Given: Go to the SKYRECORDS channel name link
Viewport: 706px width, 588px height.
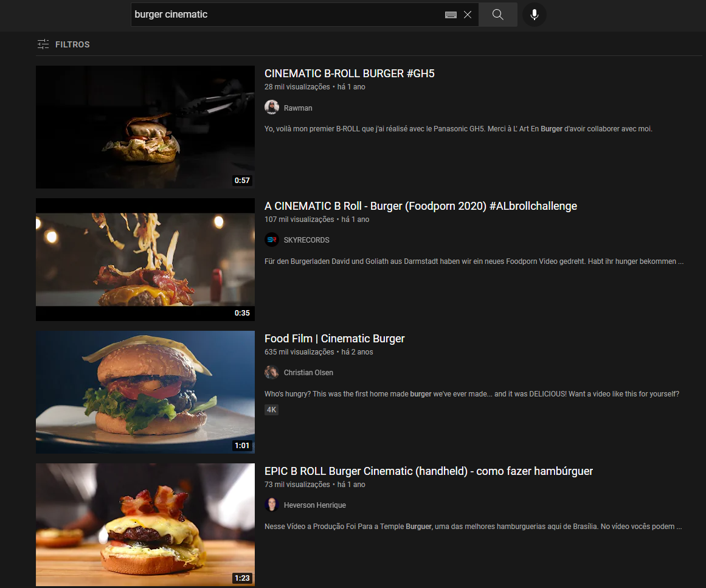Looking at the screenshot, I should click(x=306, y=240).
